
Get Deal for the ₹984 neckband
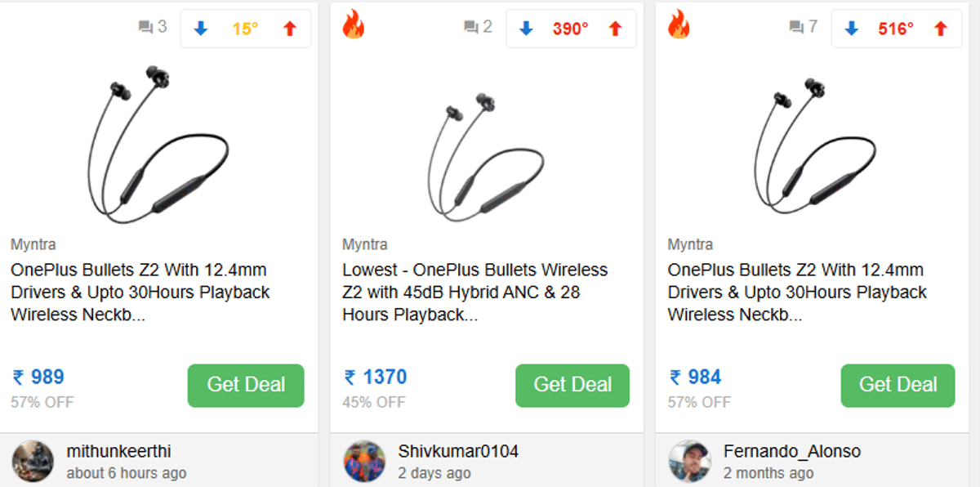[x=898, y=385]
